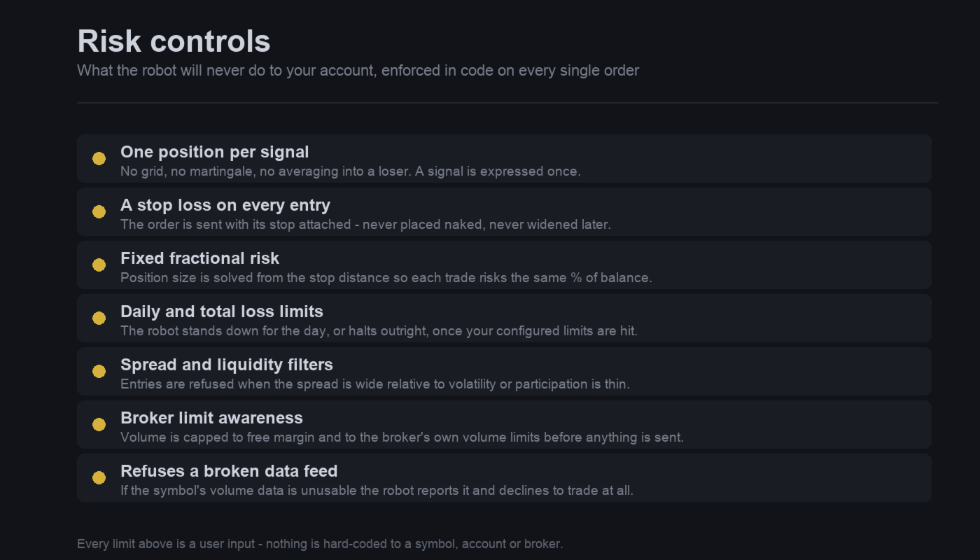The width and height of the screenshot is (980, 560).
Task: Select the bullet icon for Spread and liquidity filters
Action: [x=99, y=371]
